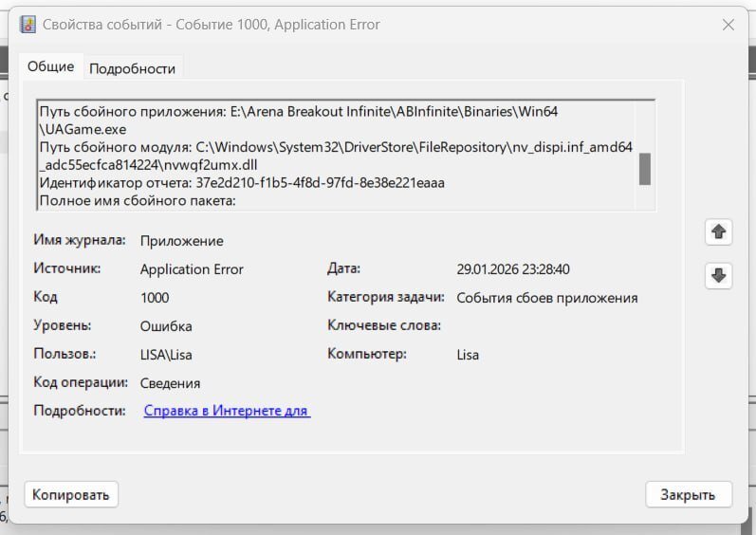Select the Категория задачи value field
This screenshot has height=535, width=756.
pyautogui.click(x=546, y=298)
